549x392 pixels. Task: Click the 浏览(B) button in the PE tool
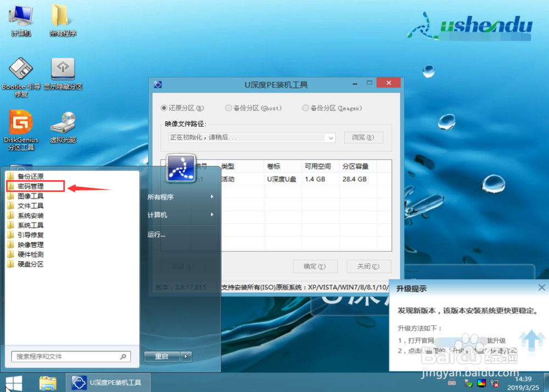click(363, 138)
